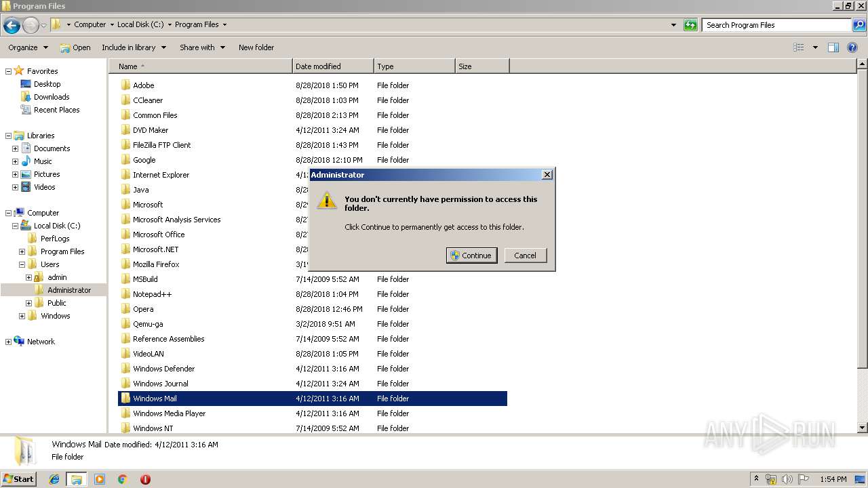Collapse the Computer tree node
Viewport: 868px width, 488px height.
(8, 213)
